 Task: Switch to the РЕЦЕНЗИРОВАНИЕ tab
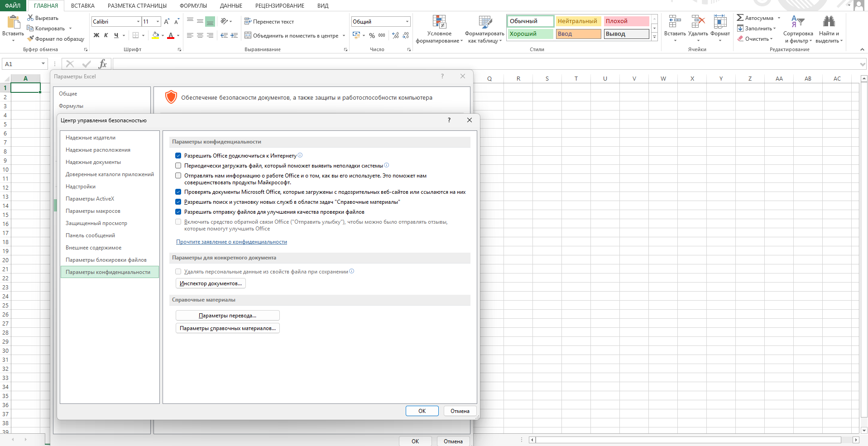pyautogui.click(x=280, y=5)
